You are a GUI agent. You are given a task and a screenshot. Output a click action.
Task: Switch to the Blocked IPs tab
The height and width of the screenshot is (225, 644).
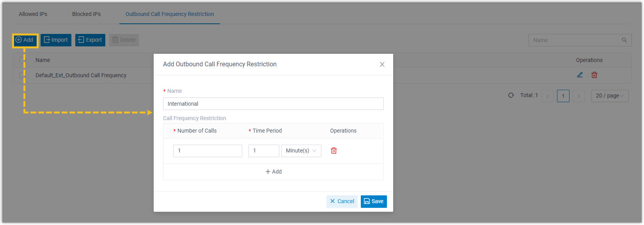pyautogui.click(x=86, y=14)
